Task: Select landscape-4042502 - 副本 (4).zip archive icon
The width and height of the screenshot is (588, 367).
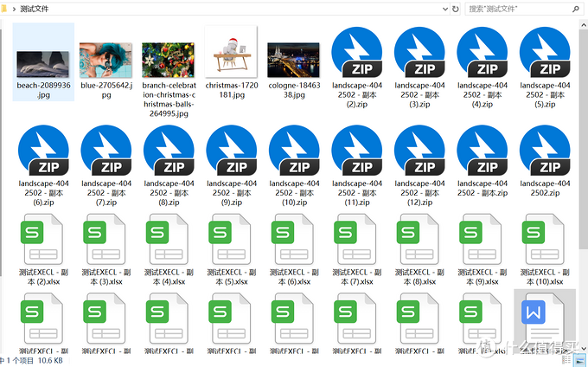Action: [482, 52]
